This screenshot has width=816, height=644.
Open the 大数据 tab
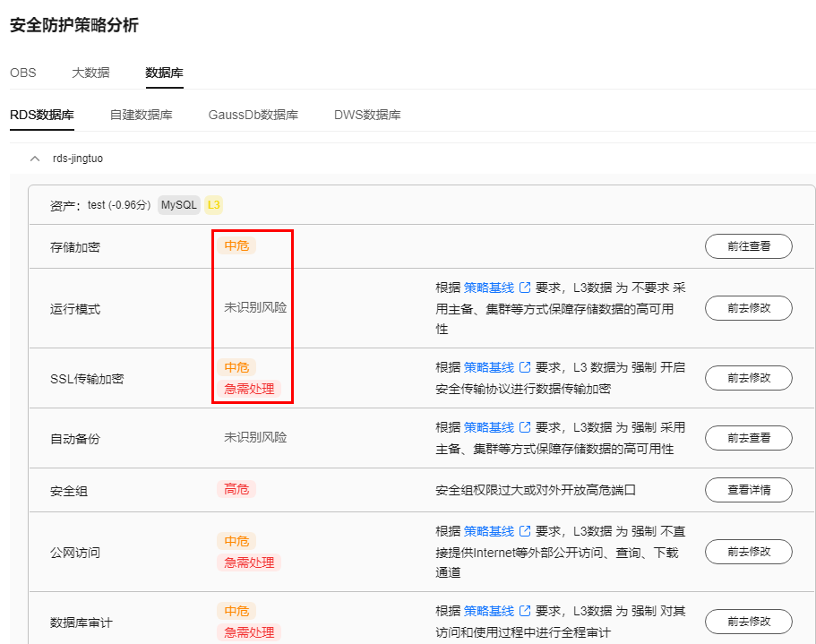(90, 73)
